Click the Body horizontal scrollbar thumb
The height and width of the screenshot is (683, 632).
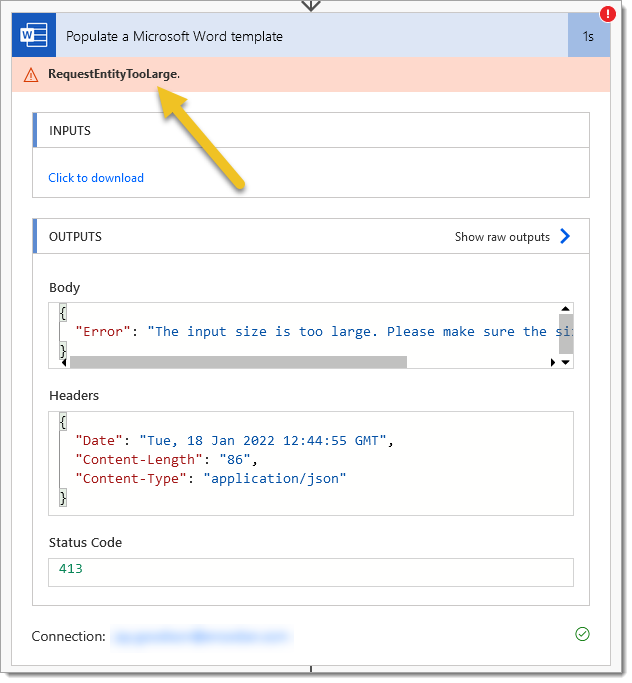(238, 362)
